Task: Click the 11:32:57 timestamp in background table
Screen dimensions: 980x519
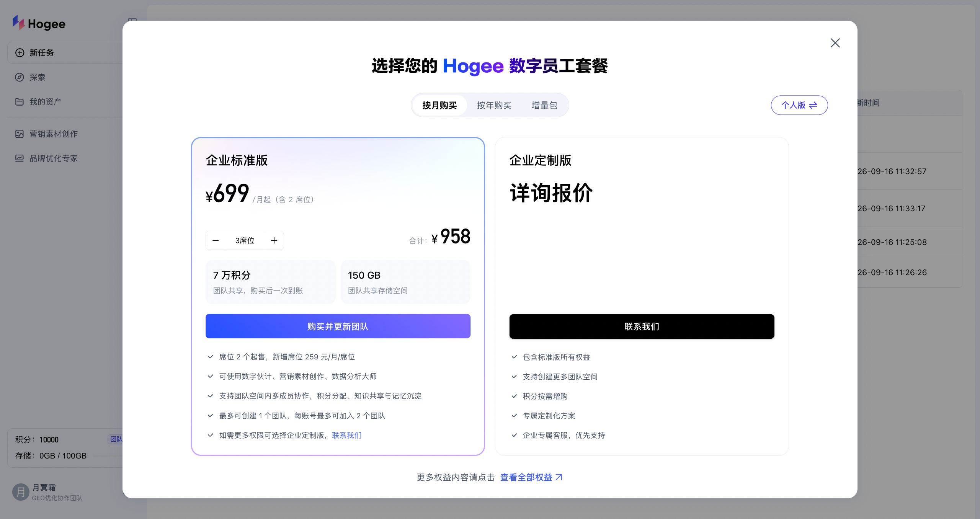Action: (x=892, y=171)
